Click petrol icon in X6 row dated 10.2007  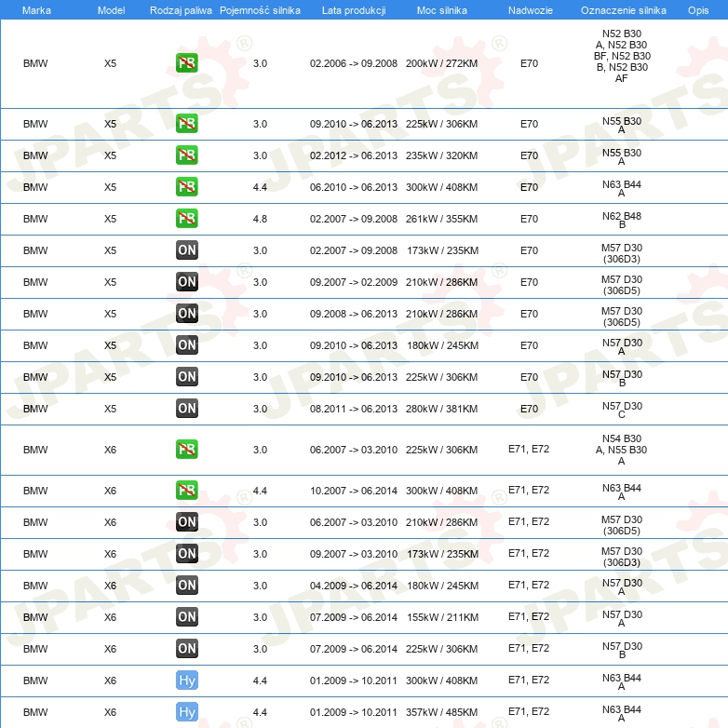point(186,491)
